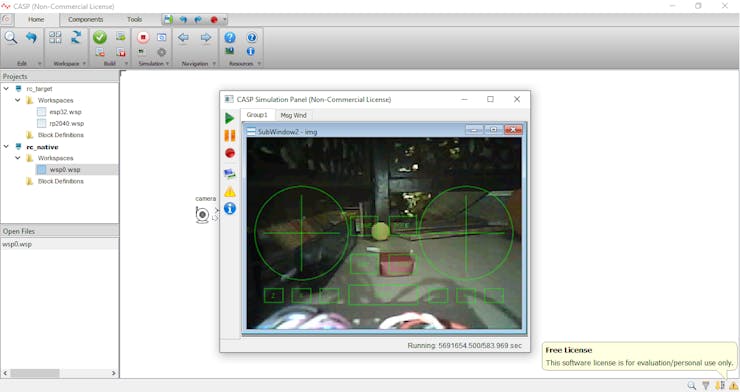Open the Components ribbon tab

(85, 19)
